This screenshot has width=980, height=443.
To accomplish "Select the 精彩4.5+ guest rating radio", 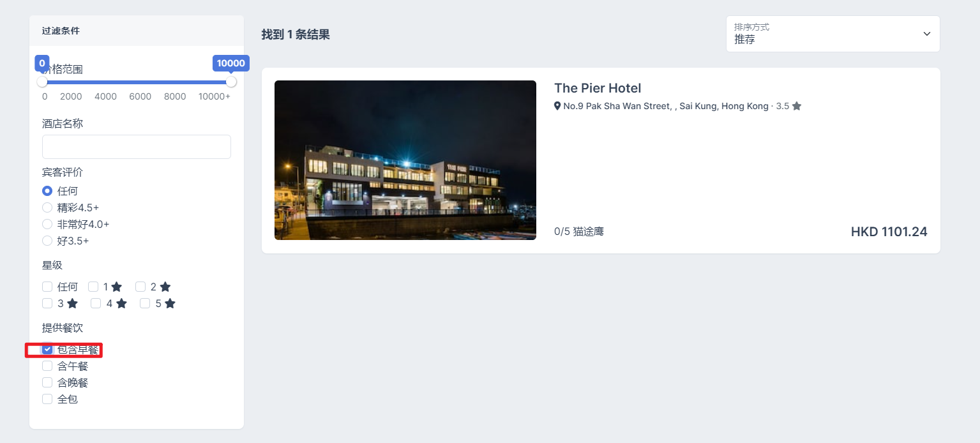I will 47,207.
